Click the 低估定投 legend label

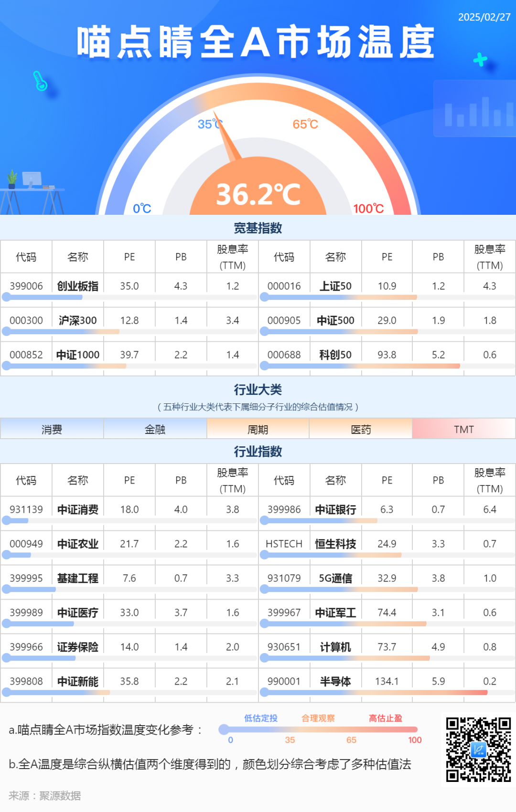click(261, 718)
